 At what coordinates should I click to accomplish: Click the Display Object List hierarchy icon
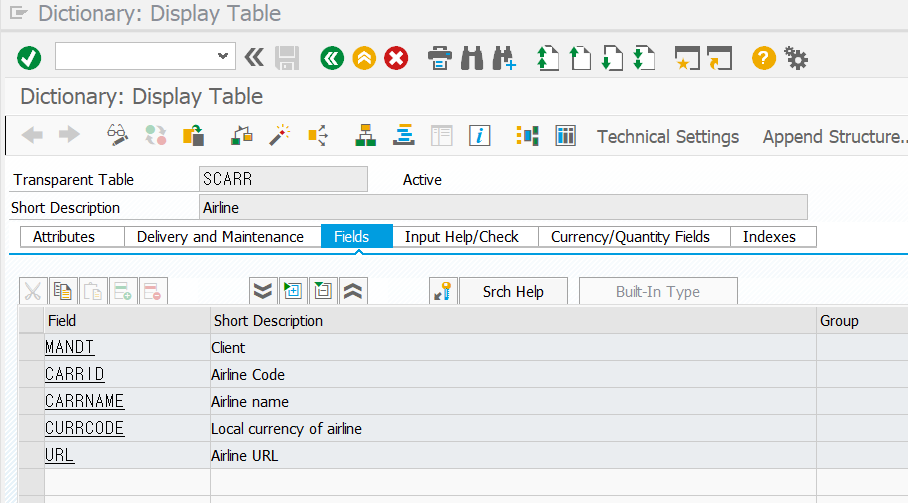365,135
